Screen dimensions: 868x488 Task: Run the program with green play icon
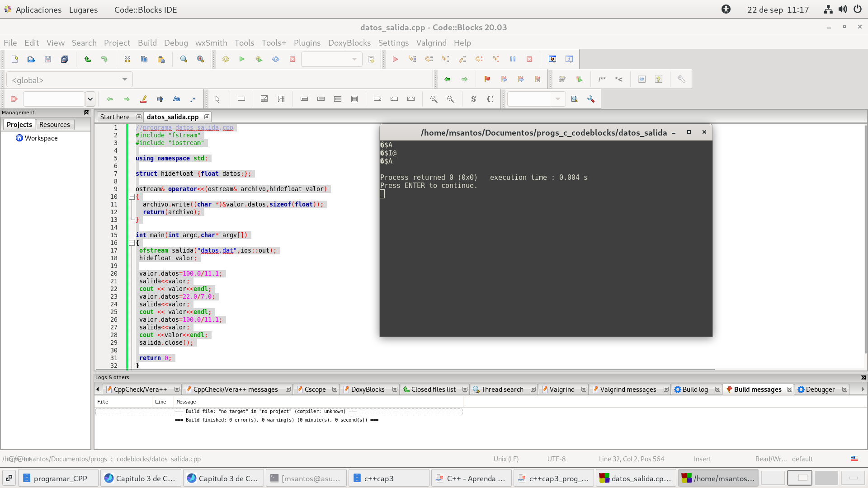[242, 59]
